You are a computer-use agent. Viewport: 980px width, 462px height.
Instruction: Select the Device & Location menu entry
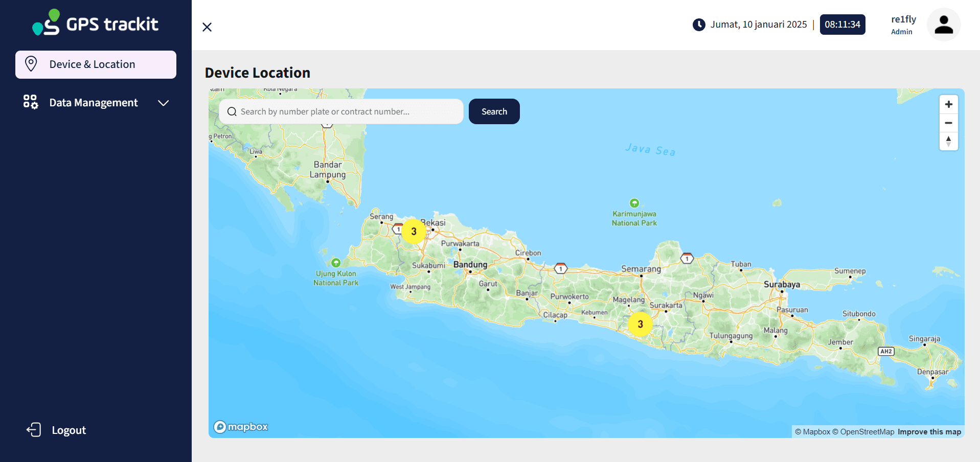tap(93, 64)
